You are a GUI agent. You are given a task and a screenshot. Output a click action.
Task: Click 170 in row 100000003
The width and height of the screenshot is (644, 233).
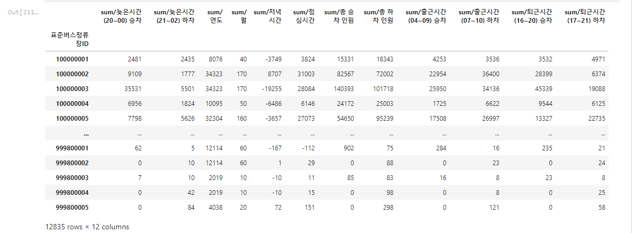coord(241,88)
